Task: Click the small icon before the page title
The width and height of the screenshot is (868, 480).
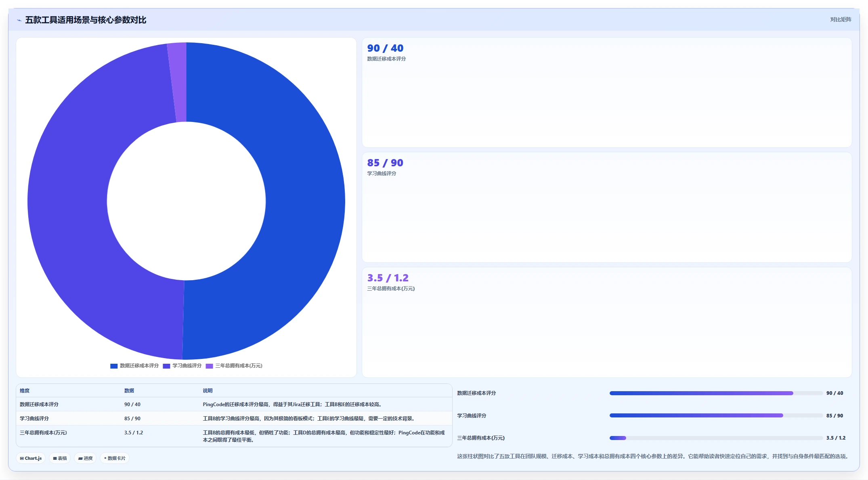Action: click(x=19, y=20)
